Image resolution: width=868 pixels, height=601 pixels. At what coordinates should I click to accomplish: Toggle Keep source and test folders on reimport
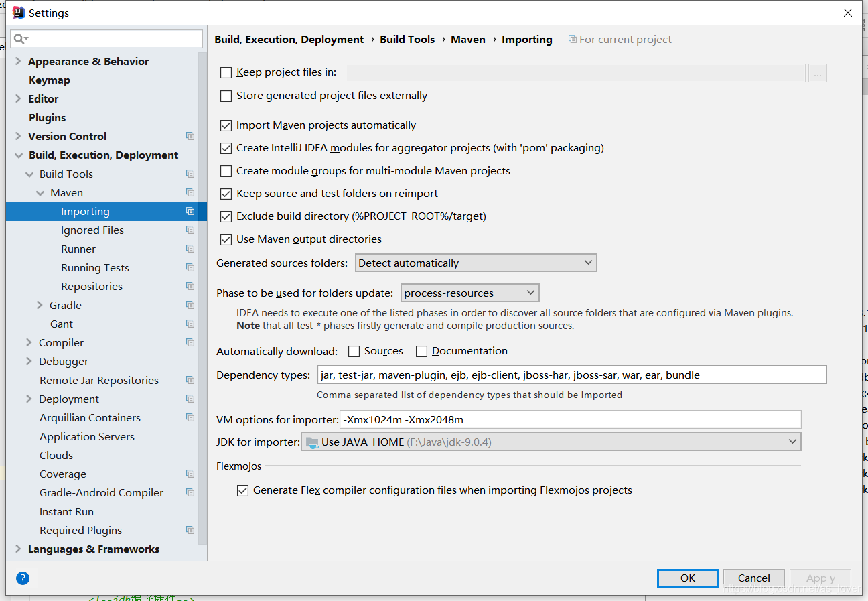[226, 194]
